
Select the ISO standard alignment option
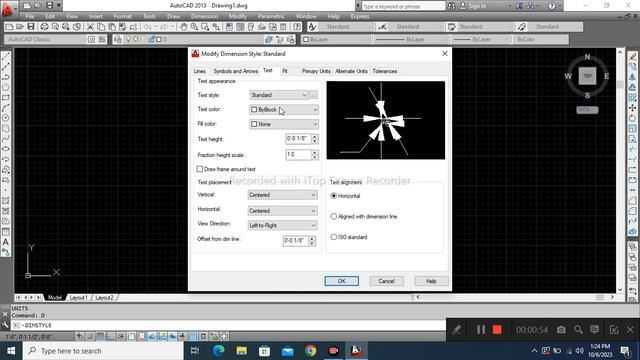pyautogui.click(x=333, y=237)
